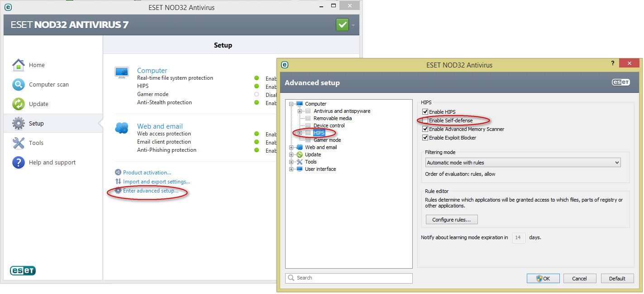Viewport: 644px width, 294px height.
Task: Click the ESET logo in Advanced setup header
Action: pos(620,82)
